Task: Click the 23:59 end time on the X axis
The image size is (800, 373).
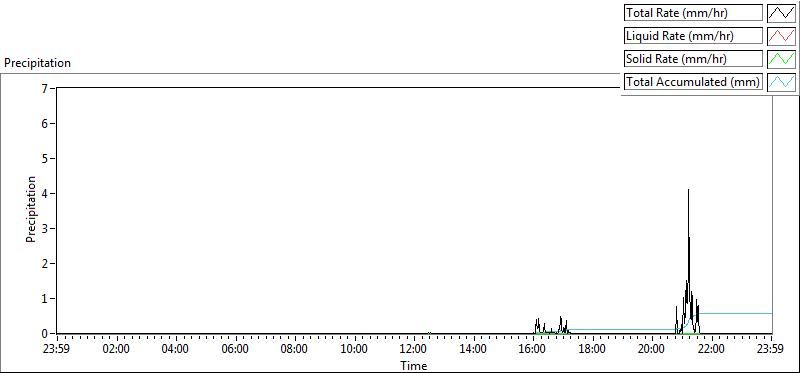Action: [x=771, y=350]
